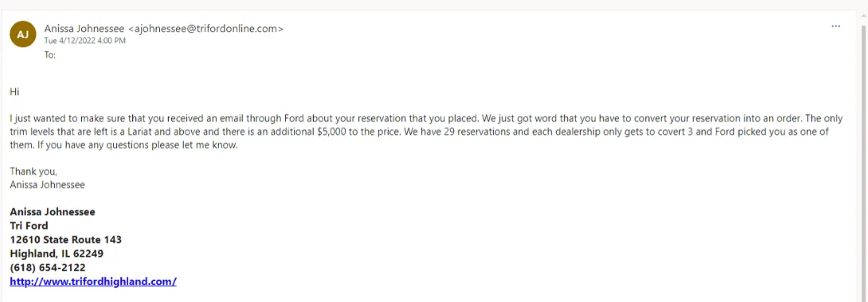Select sender name Anissa Johnessee in header

pyautogui.click(x=84, y=28)
